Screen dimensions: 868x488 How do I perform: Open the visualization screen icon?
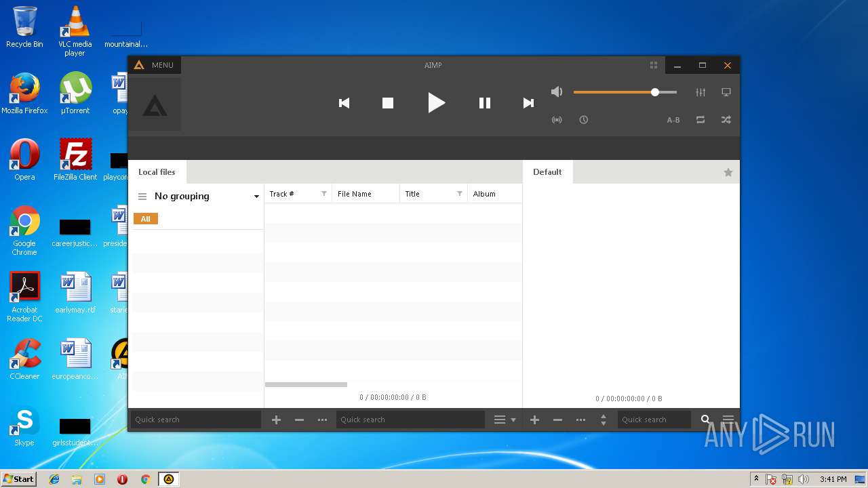coord(726,92)
